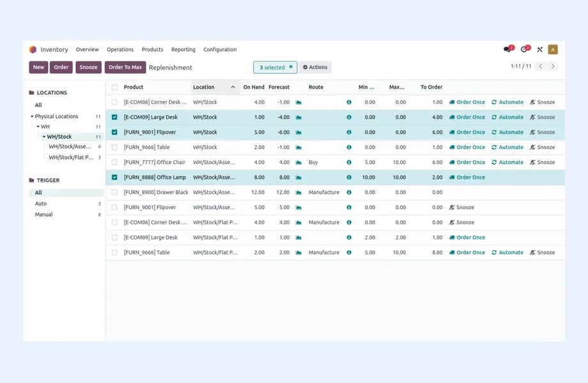
Task: Show info icon for Corner Desk WH/Stock row
Action: 349,102
